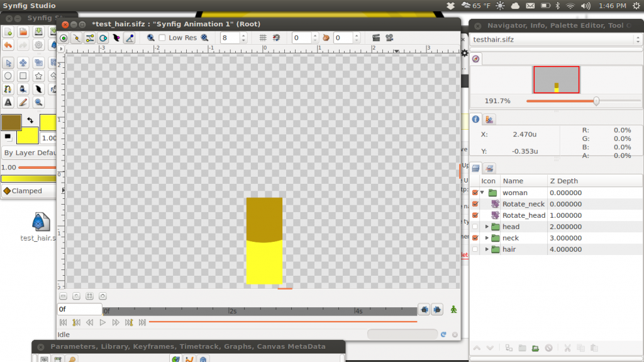Play the animation
644x362 pixels.
pyautogui.click(x=103, y=322)
